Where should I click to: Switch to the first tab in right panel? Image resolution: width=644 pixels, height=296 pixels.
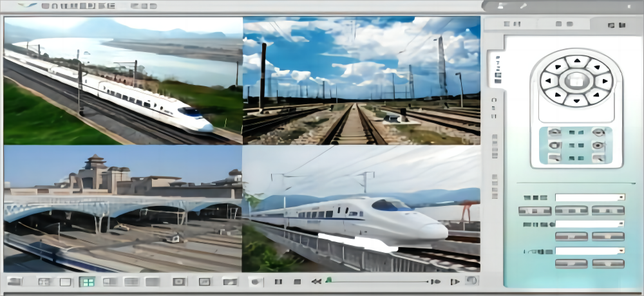point(512,24)
